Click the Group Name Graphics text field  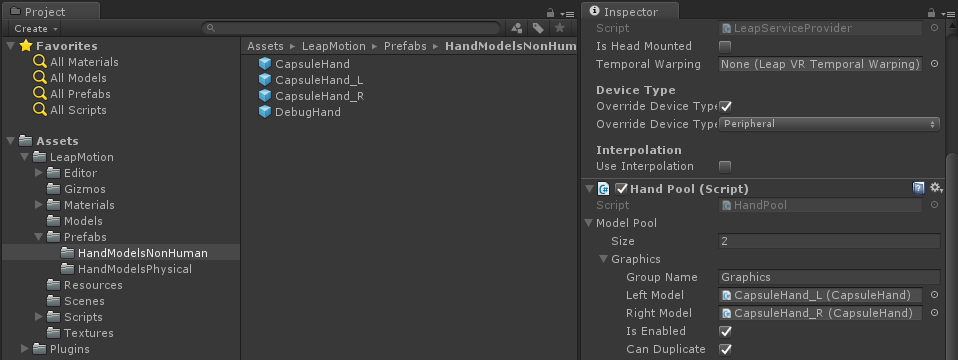[x=829, y=277]
